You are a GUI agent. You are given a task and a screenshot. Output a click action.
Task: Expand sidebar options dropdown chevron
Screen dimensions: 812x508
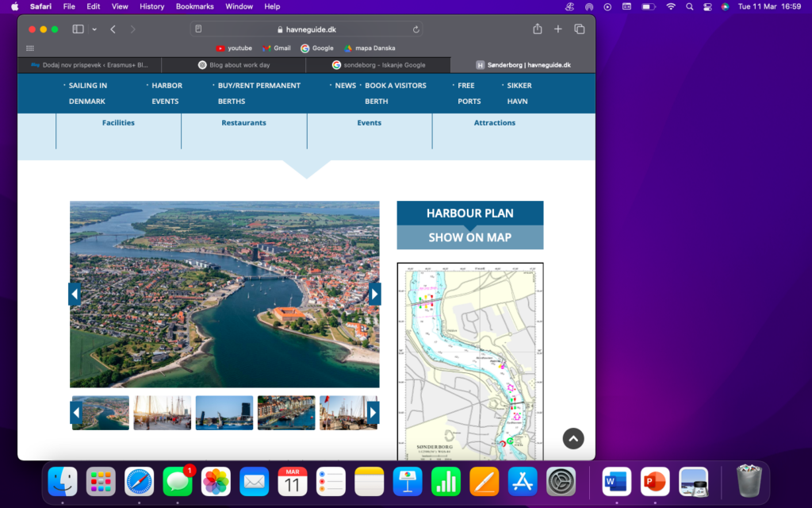pyautogui.click(x=94, y=29)
